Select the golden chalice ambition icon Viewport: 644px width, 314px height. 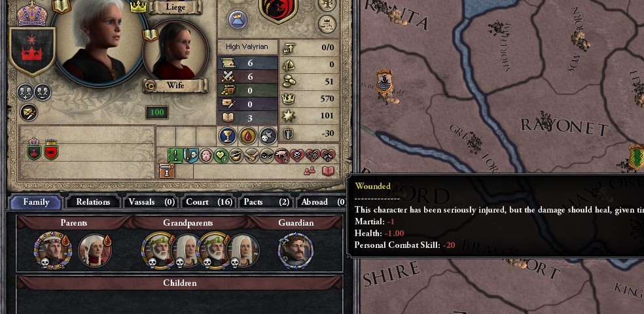tap(227, 135)
